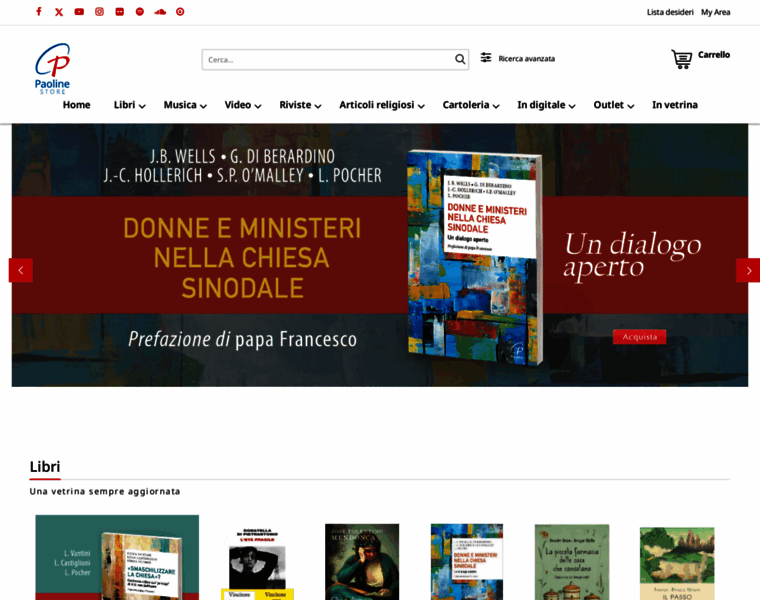
Task: Expand the Outlet dropdown chevron
Action: pyautogui.click(x=631, y=106)
